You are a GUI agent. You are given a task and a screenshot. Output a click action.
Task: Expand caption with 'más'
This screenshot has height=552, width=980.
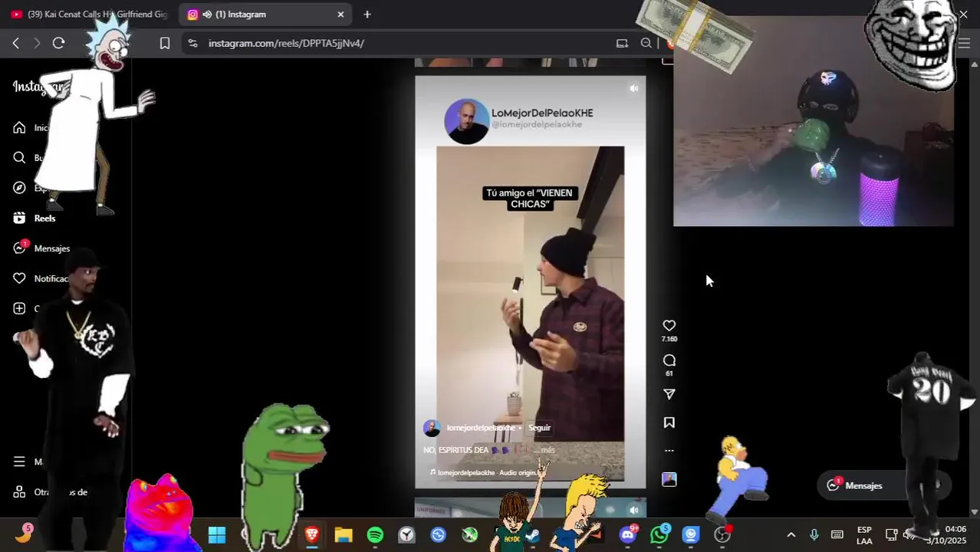[x=548, y=450]
